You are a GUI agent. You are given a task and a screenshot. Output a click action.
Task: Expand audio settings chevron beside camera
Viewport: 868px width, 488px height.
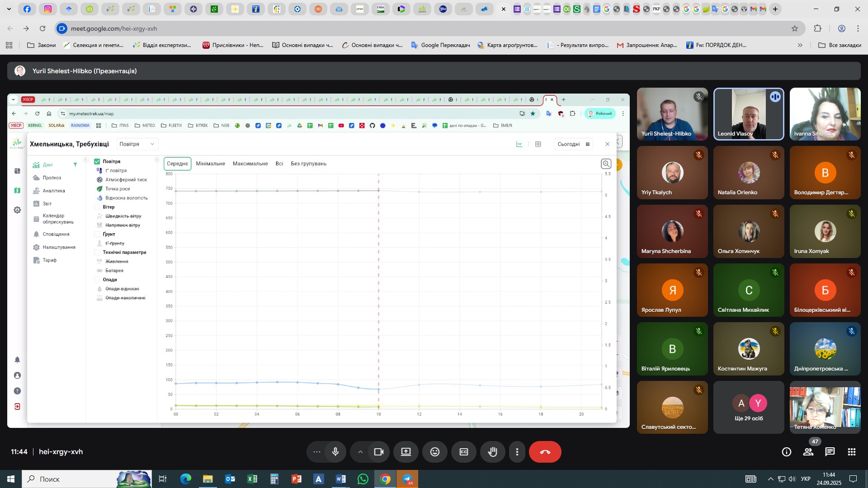[360, 452]
